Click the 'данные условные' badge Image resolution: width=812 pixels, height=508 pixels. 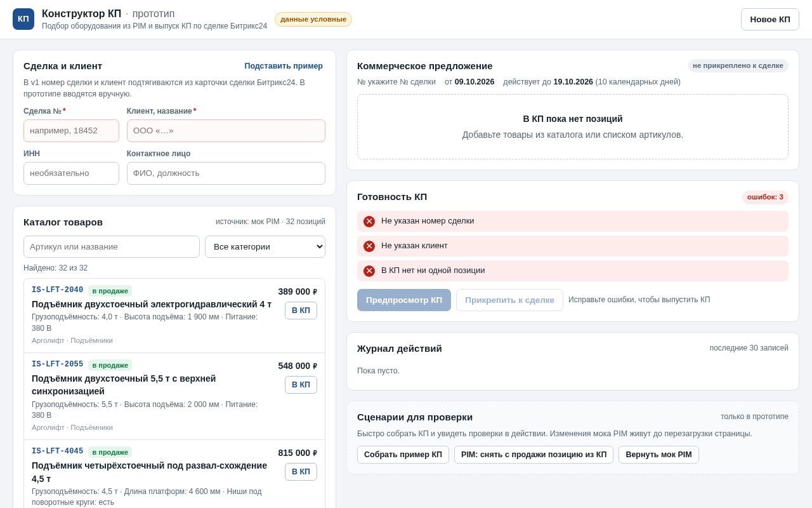(x=313, y=19)
